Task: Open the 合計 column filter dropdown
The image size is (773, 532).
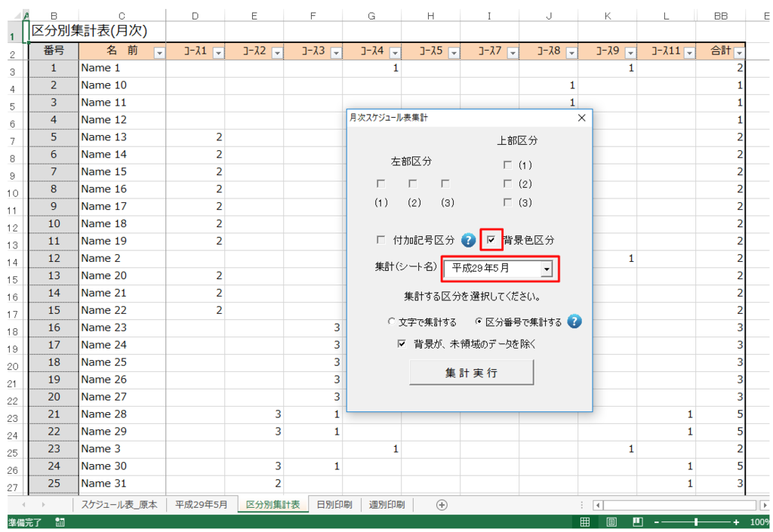Action: pyautogui.click(x=738, y=52)
